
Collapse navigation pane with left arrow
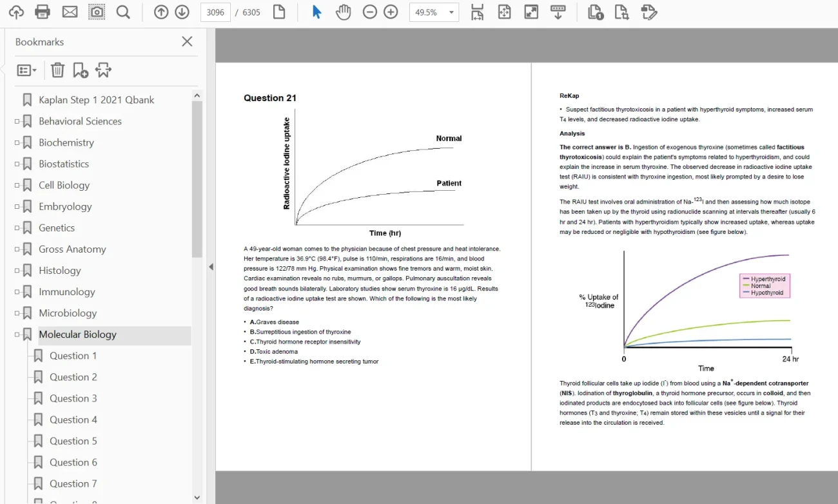pos(211,267)
